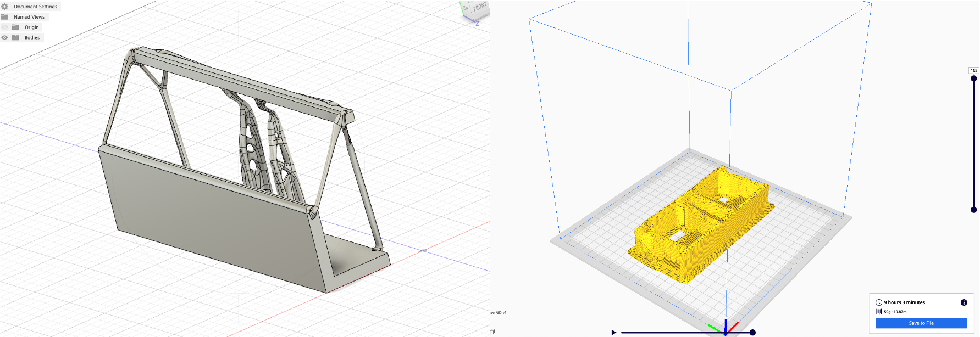Click the FRONT face of the view cube

(x=480, y=7)
